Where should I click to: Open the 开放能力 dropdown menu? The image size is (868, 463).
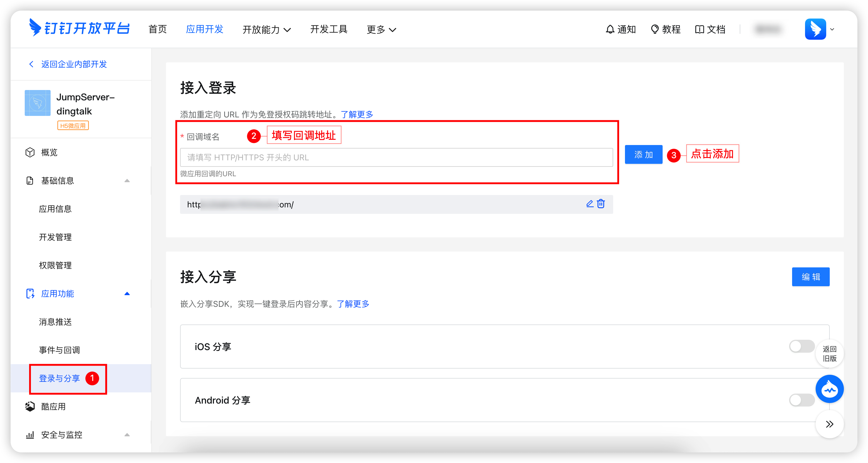pyautogui.click(x=267, y=29)
